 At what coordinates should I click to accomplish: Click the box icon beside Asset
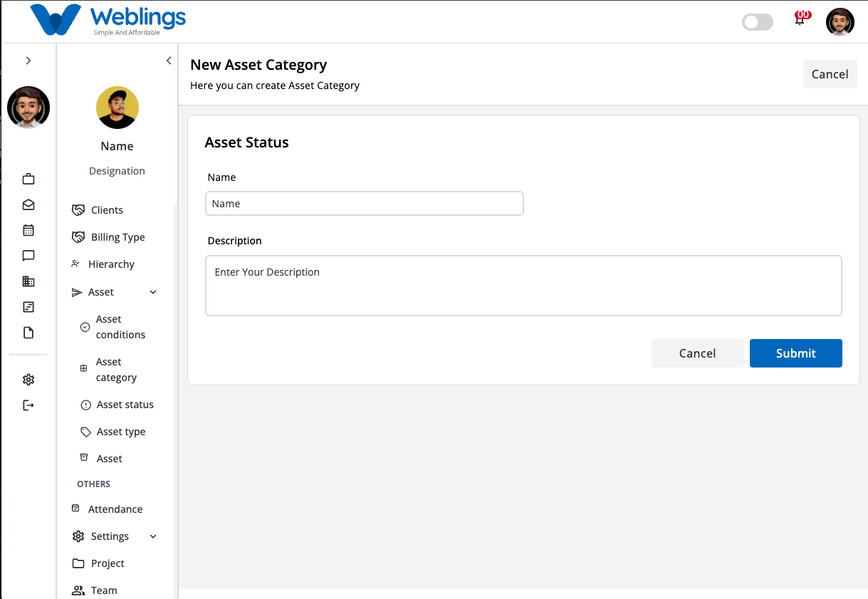tap(84, 457)
